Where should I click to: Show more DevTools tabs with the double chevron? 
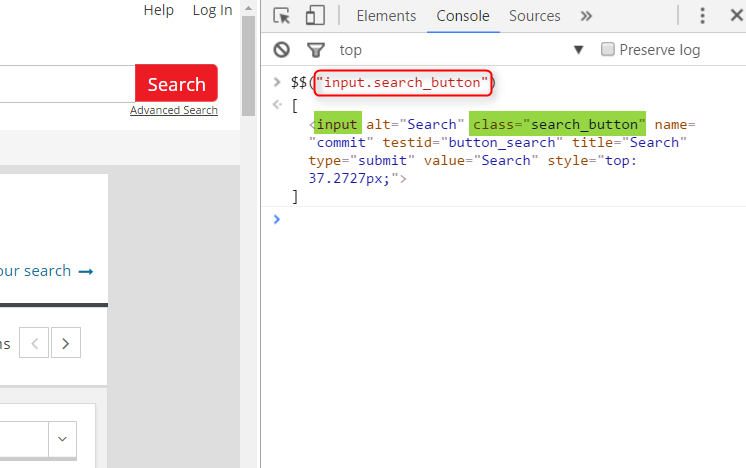click(586, 16)
